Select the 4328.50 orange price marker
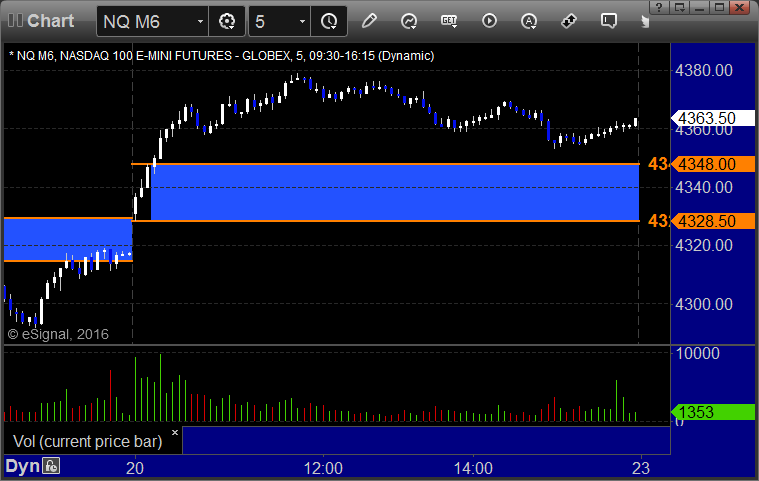This screenshot has height=481, width=759. [713, 221]
